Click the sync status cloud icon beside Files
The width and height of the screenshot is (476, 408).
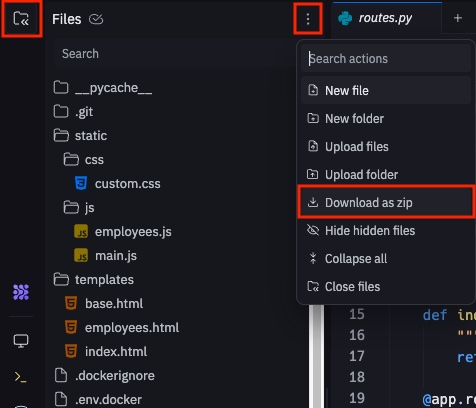(96, 19)
